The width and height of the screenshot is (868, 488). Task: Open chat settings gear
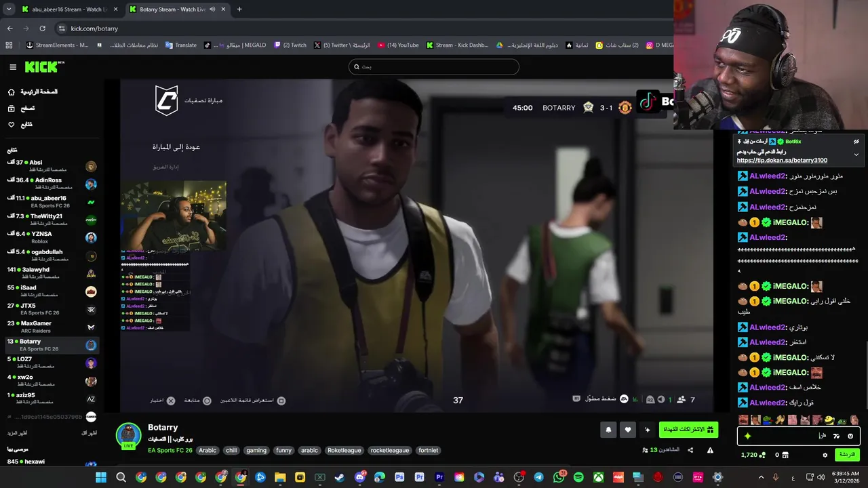click(825, 455)
